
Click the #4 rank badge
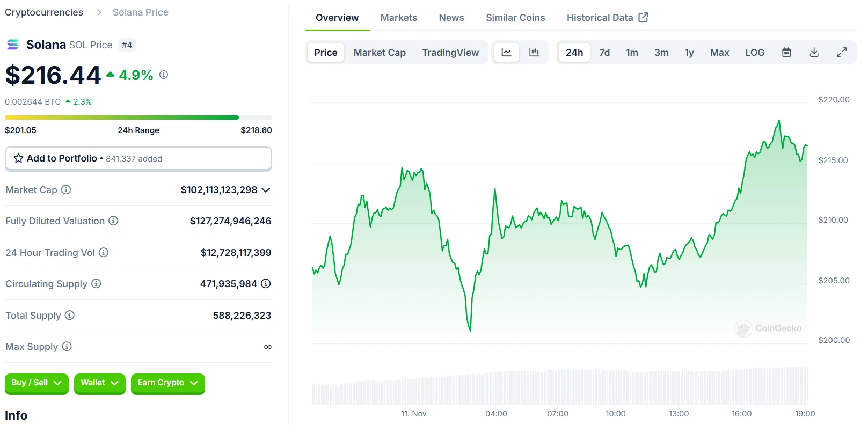coord(127,45)
